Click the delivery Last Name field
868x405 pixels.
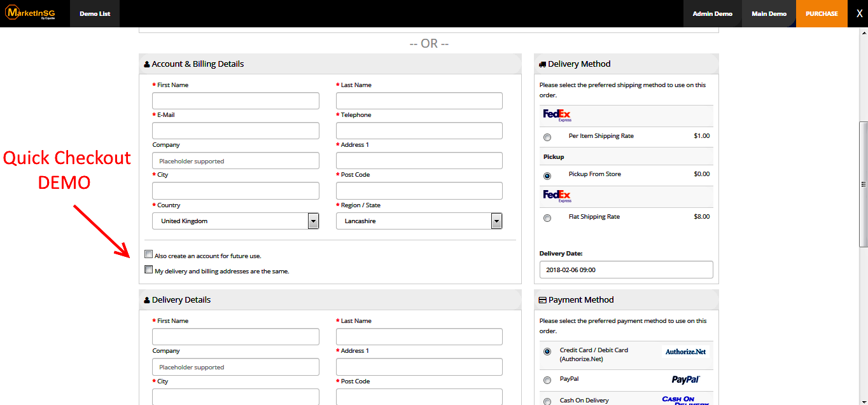tap(419, 336)
